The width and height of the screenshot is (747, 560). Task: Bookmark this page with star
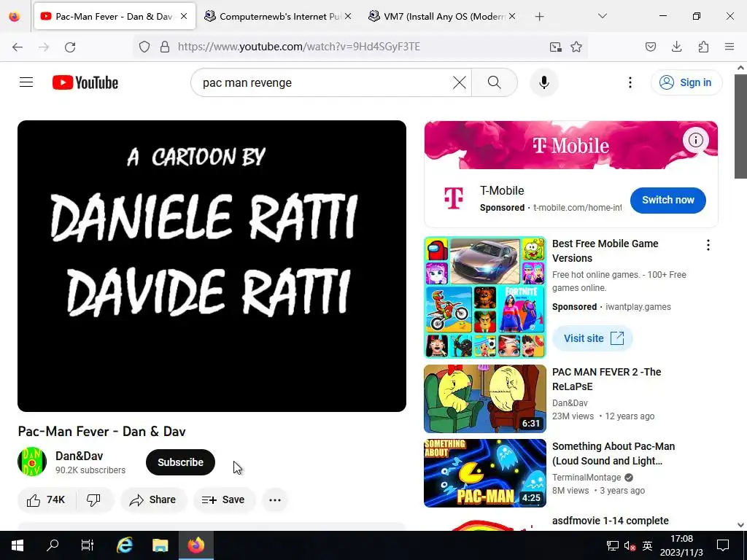tap(576, 47)
